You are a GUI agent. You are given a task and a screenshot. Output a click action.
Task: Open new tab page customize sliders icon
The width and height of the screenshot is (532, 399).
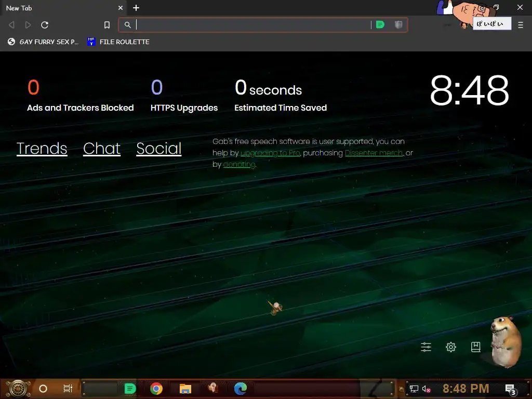[426, 347]
